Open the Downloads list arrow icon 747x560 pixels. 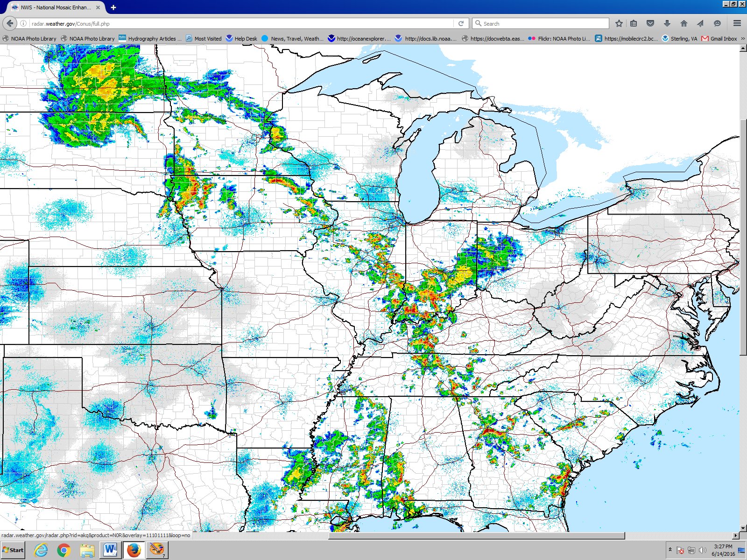tap(667, 23)
